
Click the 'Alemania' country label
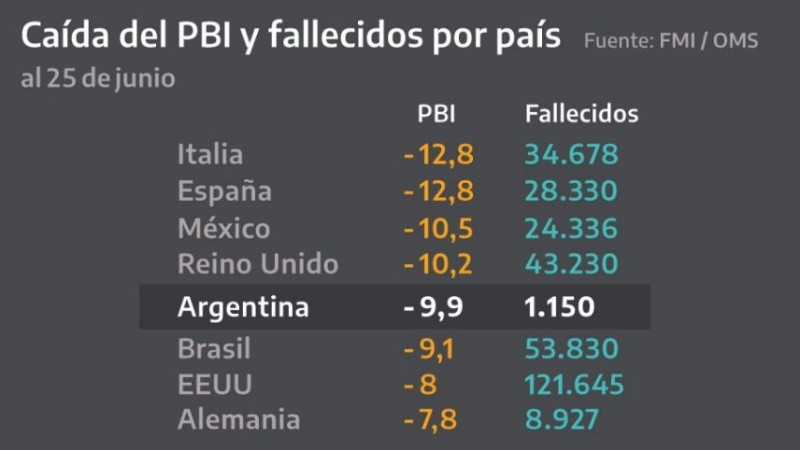coord(238,420)
